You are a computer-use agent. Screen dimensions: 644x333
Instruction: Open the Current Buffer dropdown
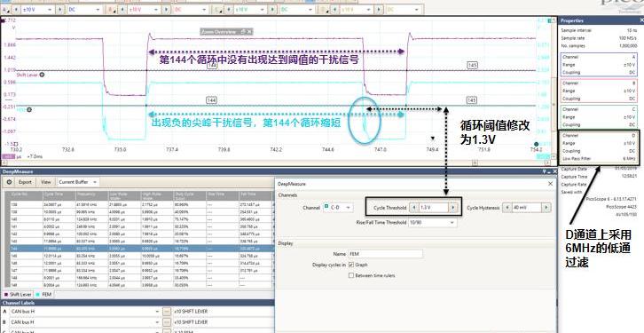coord(78,182)
